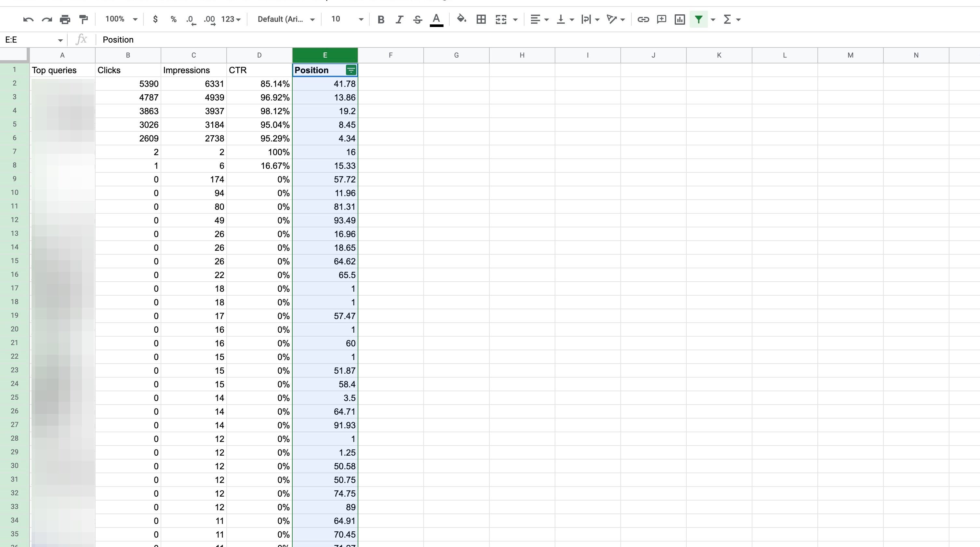Click cell with clicks value 5390
The height and width of the screenshot is (547, 980).
(128, 84)
